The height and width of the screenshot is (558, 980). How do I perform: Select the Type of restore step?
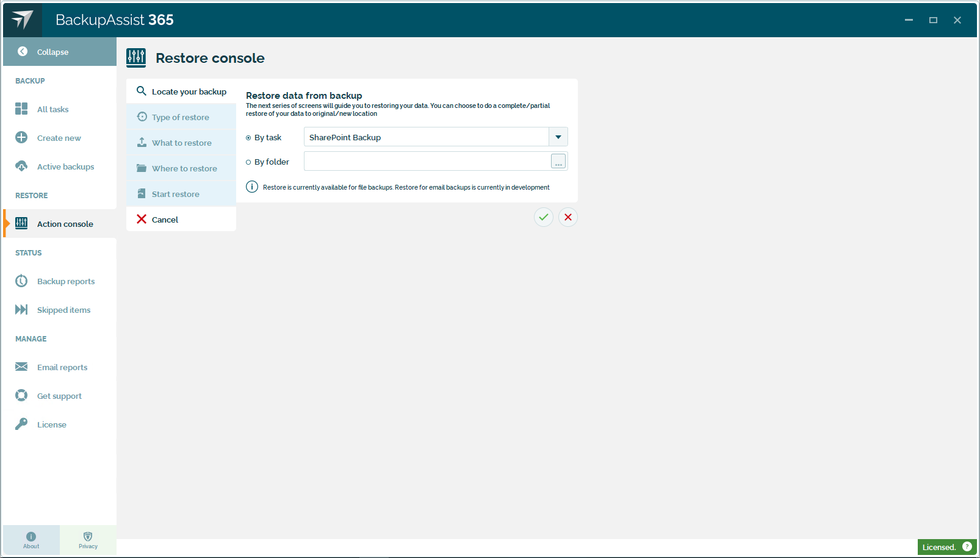(x=181, y=117)
